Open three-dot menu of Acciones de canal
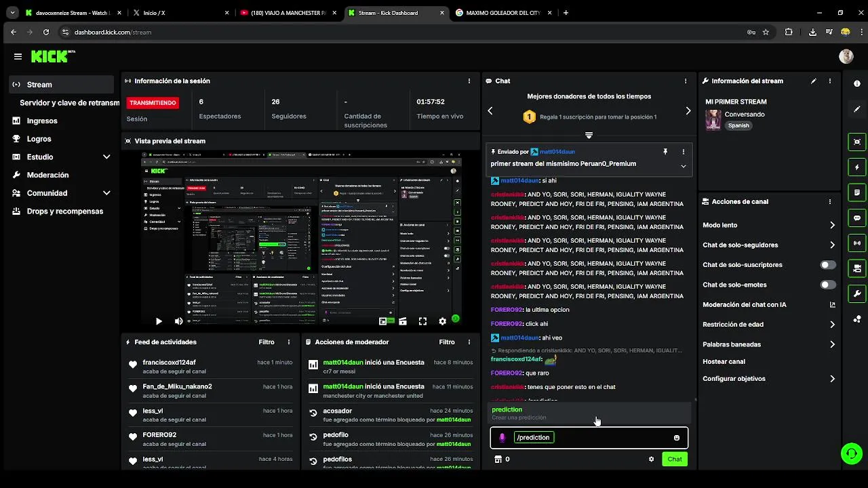 click(829, 201)
